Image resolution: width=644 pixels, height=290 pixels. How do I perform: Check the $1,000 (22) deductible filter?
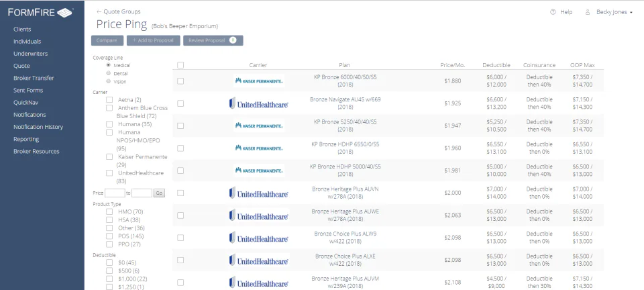coord(109,279)
